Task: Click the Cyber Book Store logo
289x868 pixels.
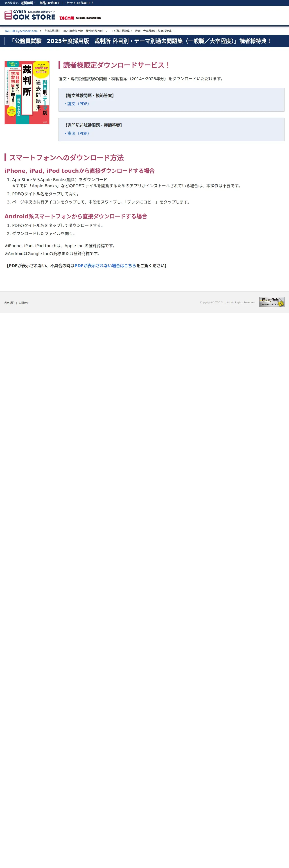Action: coord(30,15)
